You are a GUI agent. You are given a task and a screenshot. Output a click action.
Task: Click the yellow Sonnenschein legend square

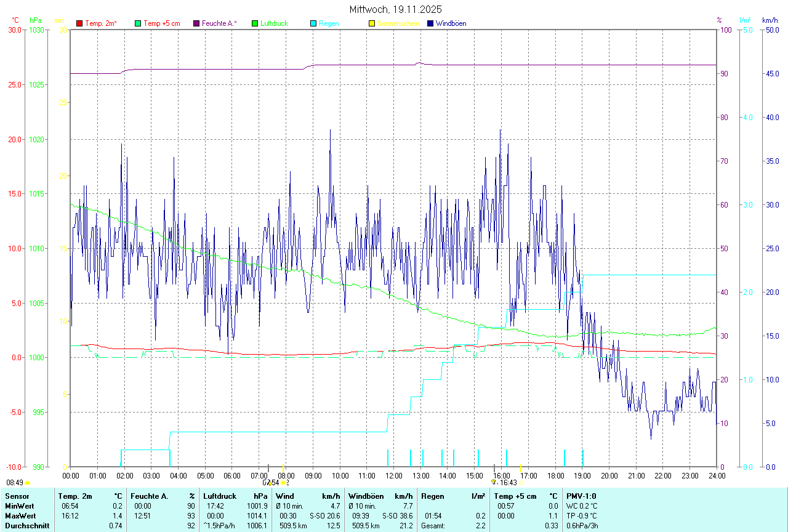[372, 23]
